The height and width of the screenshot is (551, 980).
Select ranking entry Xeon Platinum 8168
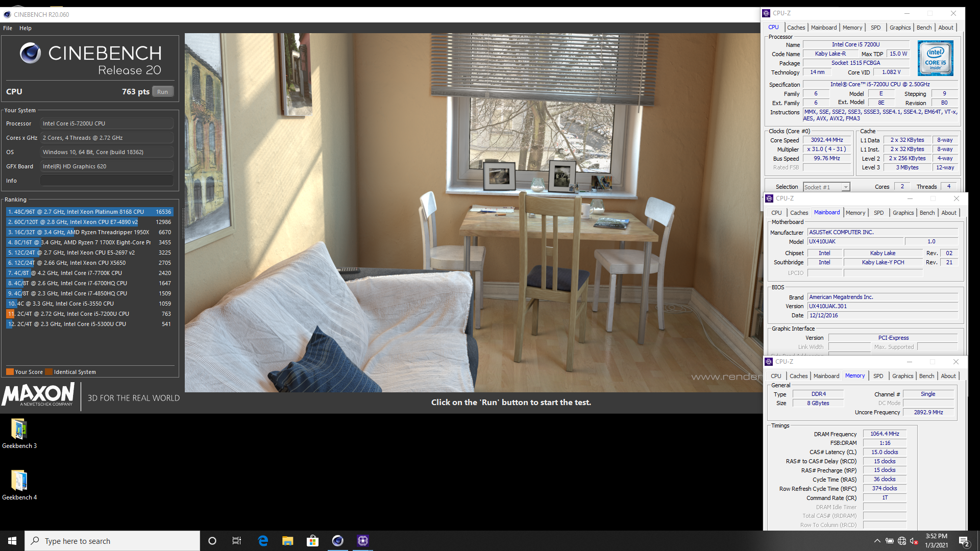coord(90,212)
